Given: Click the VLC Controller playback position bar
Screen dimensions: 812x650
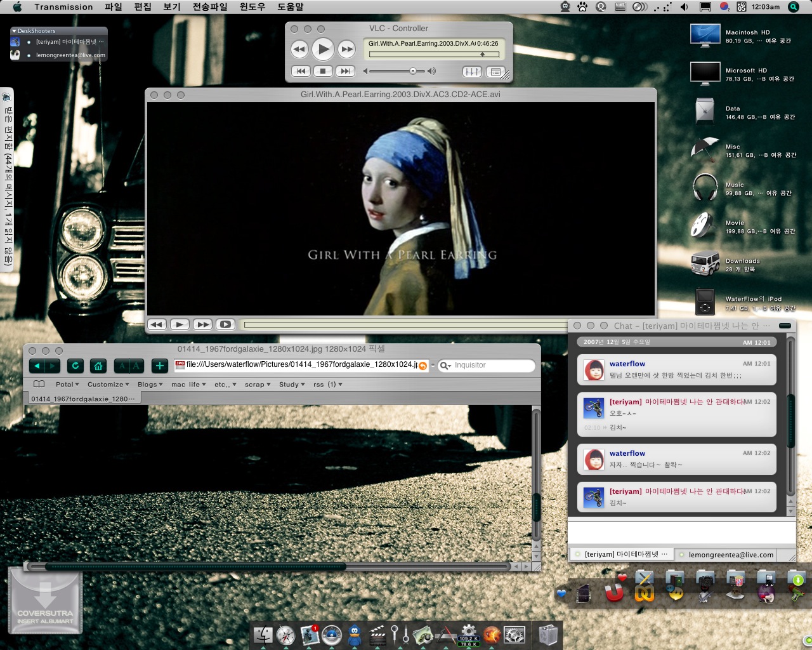Looking at the screenshot, I should point(434,55).
